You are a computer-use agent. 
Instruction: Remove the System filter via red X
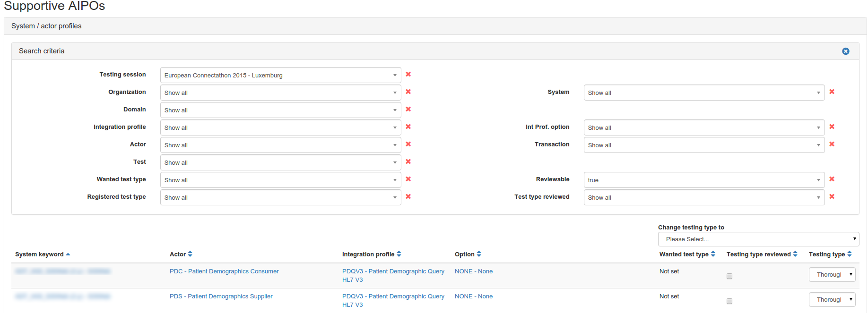[832, 92]
